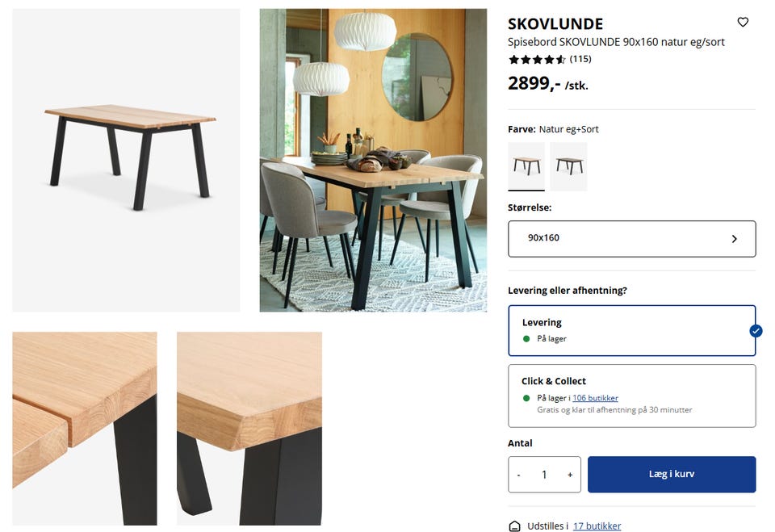This screenshot has height=532, width=775.
Task: Open the (115) reviews count
Action: click(x=580, y=59)
